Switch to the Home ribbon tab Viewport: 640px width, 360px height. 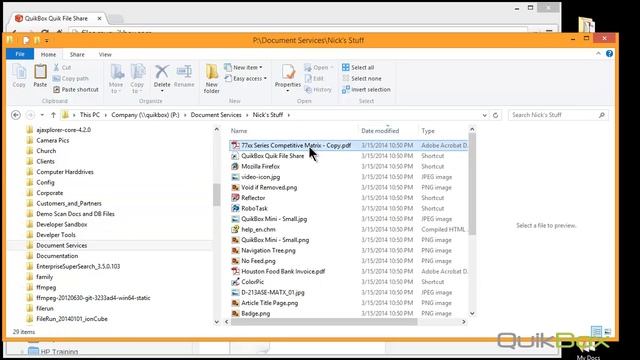[48, 54]
